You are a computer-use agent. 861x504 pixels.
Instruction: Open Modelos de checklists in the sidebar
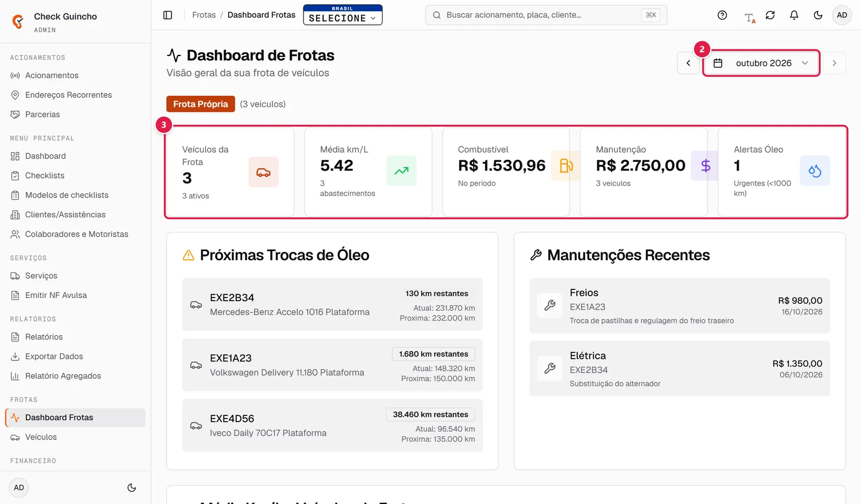pos(75,195)
